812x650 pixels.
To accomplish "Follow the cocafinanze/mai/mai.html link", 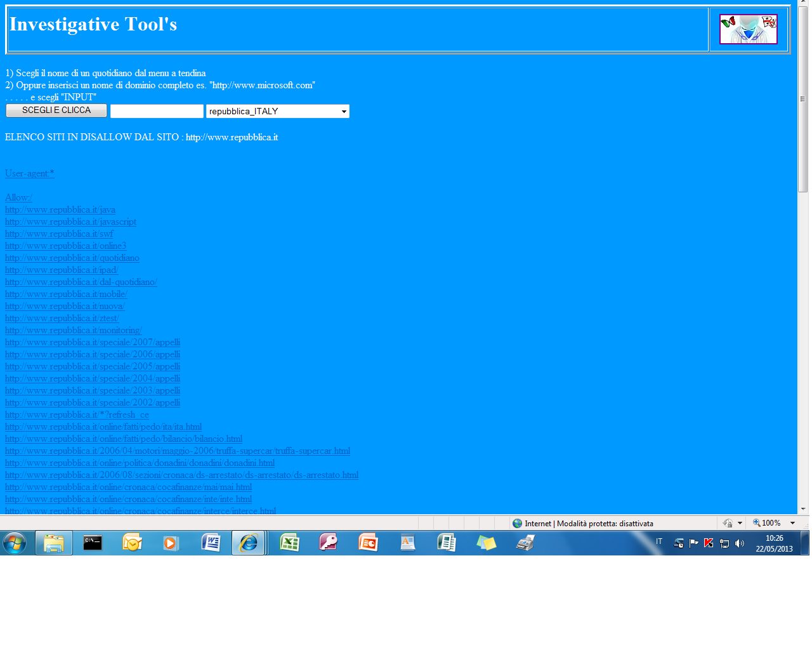I will point(129,487).
